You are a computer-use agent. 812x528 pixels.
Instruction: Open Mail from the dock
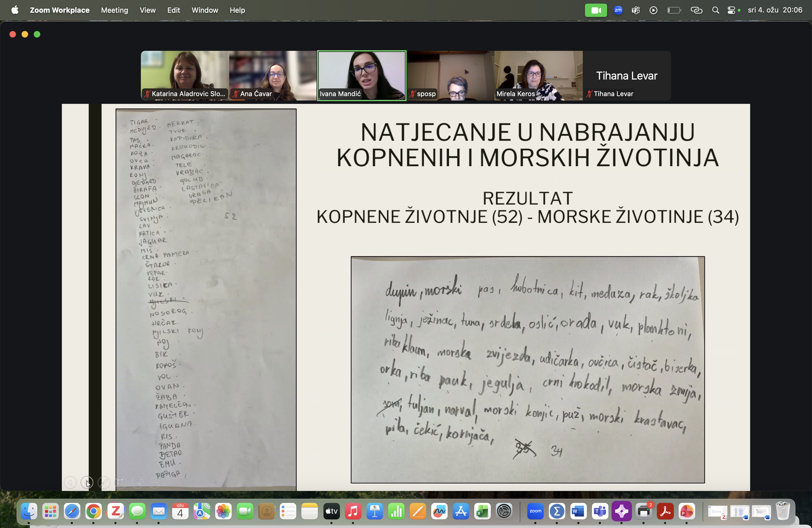coord(159,511)
